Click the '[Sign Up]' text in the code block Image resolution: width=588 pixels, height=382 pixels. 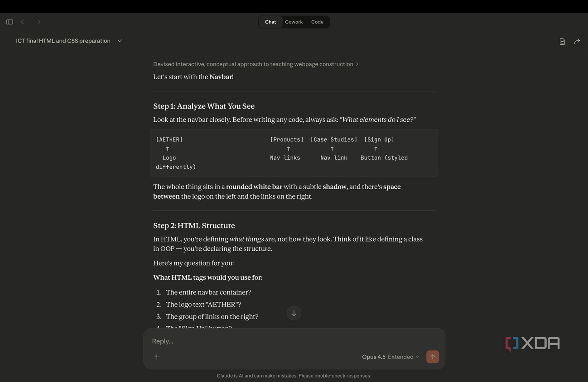tap(379, 139)
